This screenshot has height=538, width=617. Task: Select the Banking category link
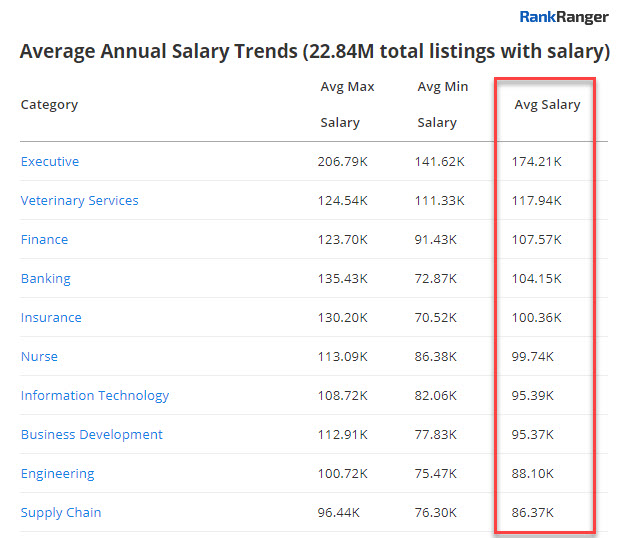(x=46, y=279)
